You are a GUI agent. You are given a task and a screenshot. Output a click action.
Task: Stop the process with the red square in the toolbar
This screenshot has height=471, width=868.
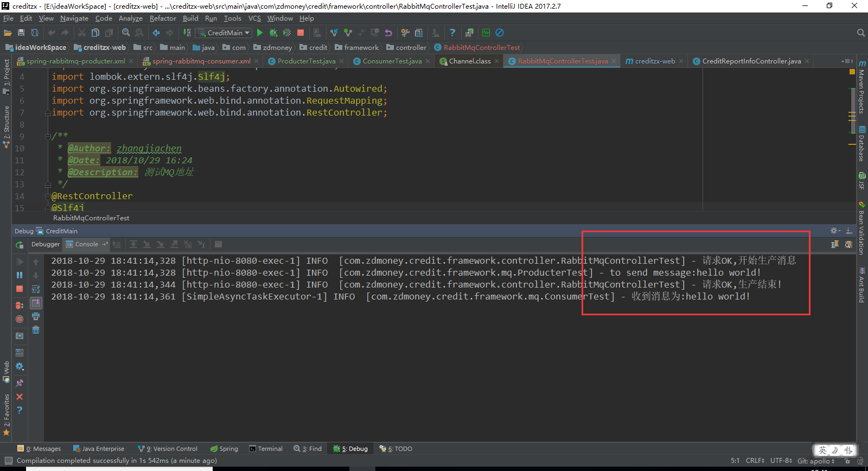301,33
